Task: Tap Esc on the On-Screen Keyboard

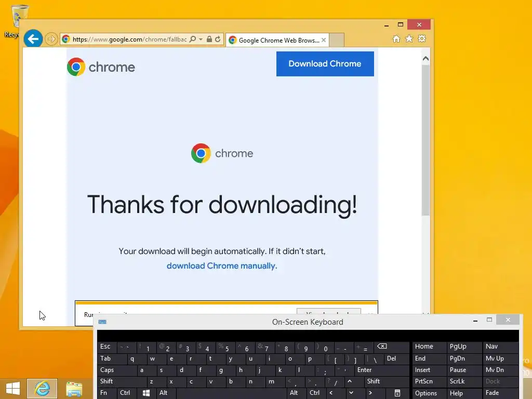Action: click(x=107, y=347)
